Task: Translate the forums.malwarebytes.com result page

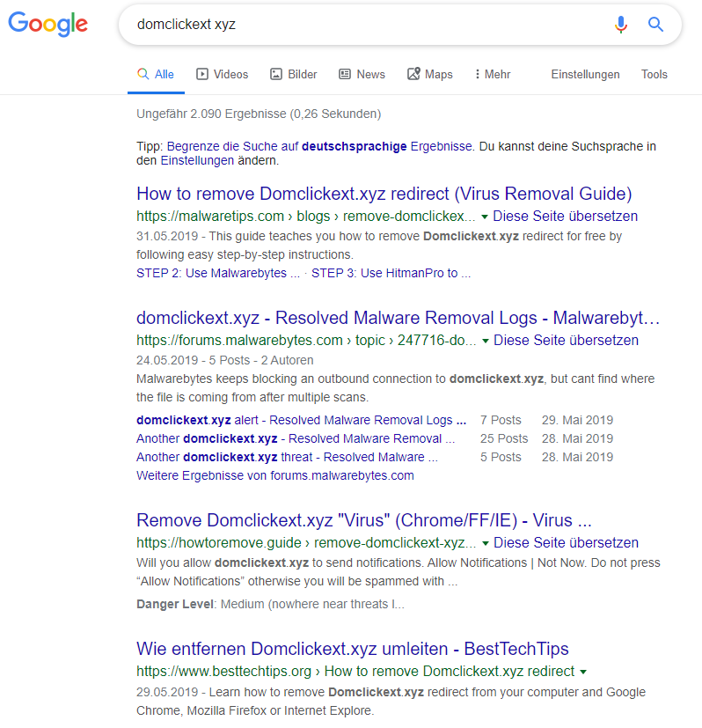Action: (566, 341)
